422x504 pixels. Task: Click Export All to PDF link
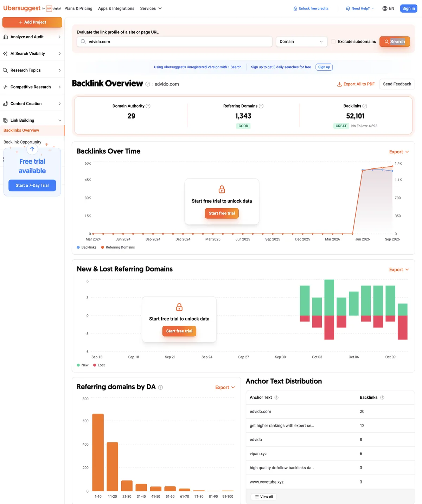(x=356, y=84)
